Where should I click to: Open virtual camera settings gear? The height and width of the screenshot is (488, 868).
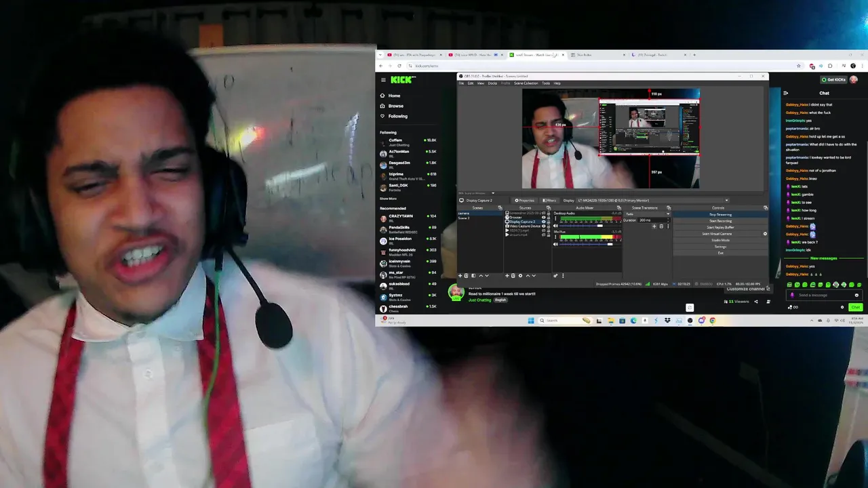pyautogui.click(x=765, y=234)
